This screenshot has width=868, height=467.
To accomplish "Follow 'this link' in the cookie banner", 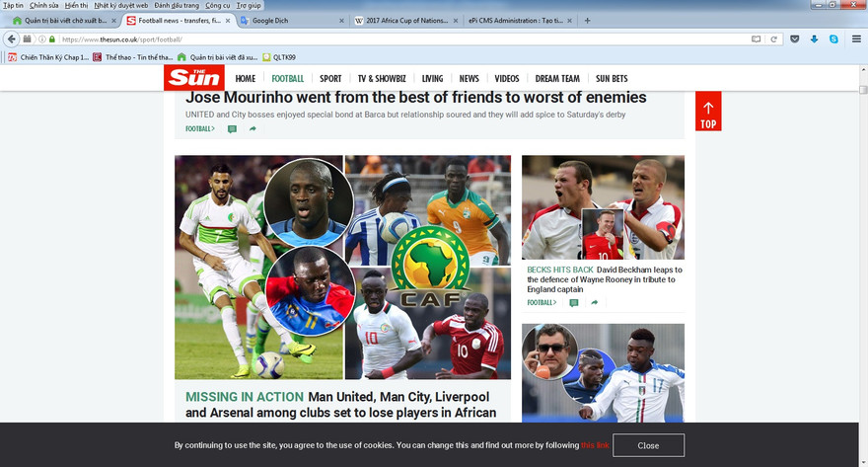I will pos(595,445).
